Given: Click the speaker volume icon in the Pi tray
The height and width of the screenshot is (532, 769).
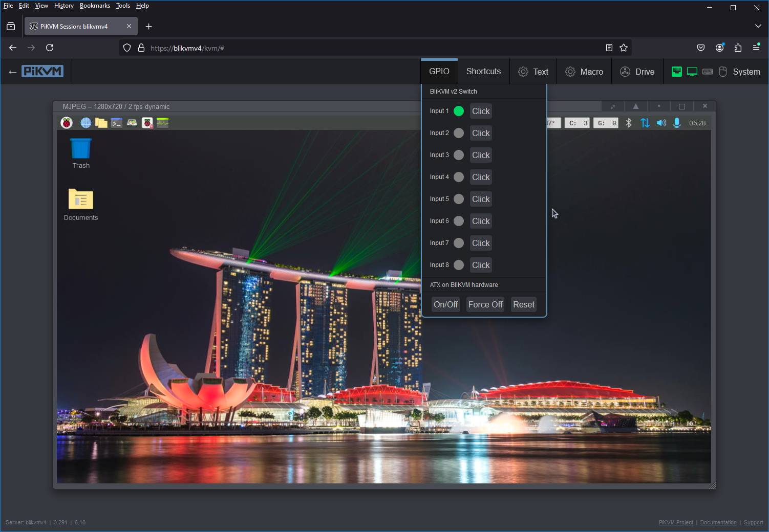Looking at the screenshot, I should coord(661,123).
